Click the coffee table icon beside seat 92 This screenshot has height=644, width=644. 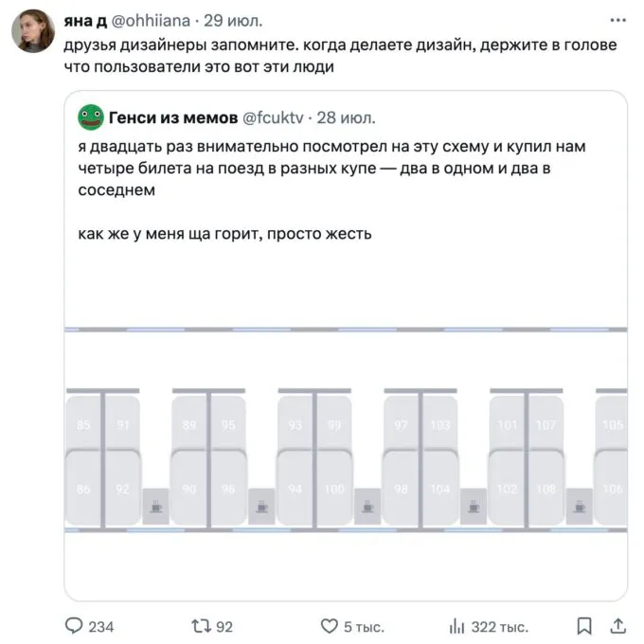tap(155, 507)
